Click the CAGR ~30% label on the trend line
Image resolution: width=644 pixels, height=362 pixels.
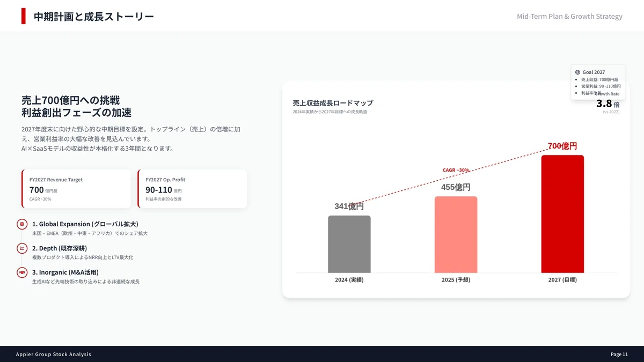456,170
